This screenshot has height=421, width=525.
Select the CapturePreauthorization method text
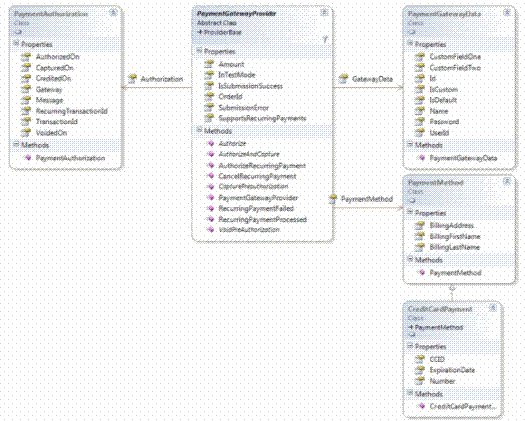coord(253,186)
